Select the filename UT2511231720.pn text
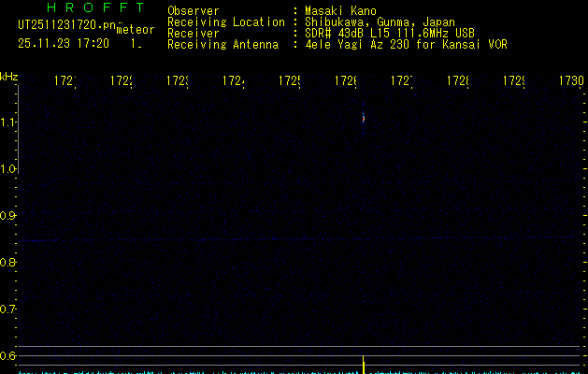Screen dimensions: 588x374 66,25
